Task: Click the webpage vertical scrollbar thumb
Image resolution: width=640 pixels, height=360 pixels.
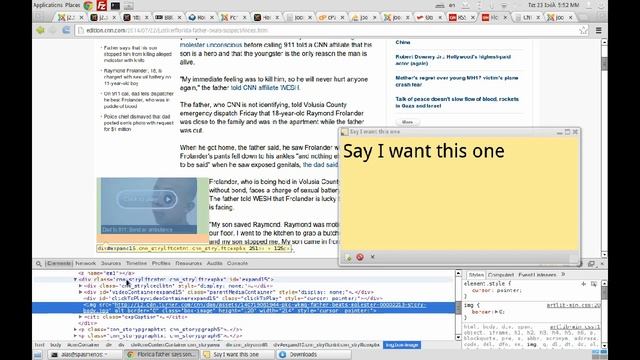Action: pos(604,63)
